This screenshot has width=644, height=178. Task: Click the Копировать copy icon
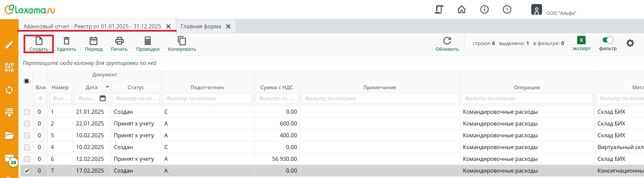pos(182,41)
